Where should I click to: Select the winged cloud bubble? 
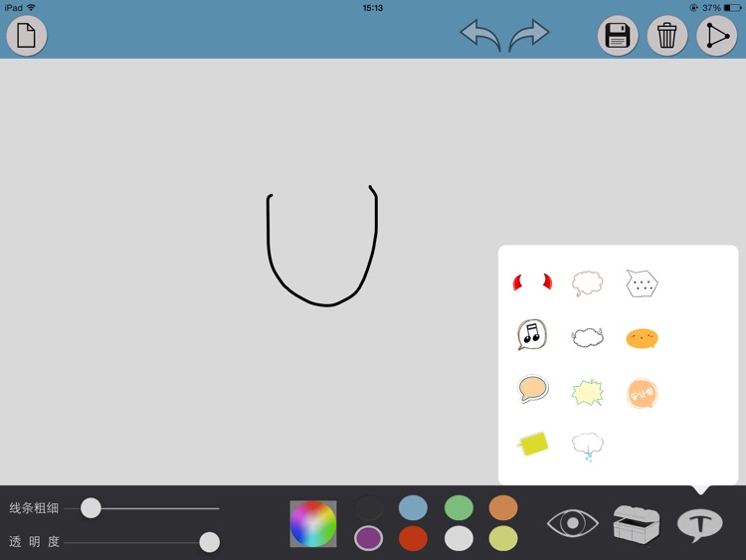coord(588,337)
